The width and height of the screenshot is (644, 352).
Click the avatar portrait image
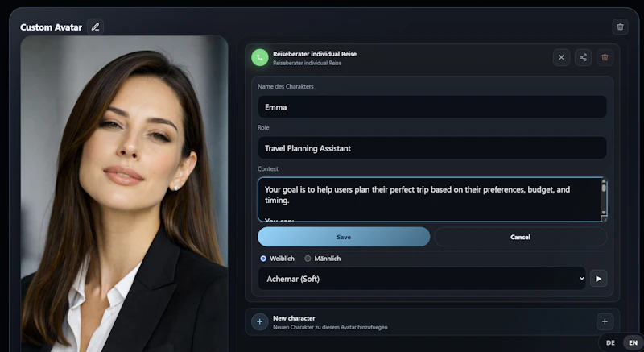(125, 193)
